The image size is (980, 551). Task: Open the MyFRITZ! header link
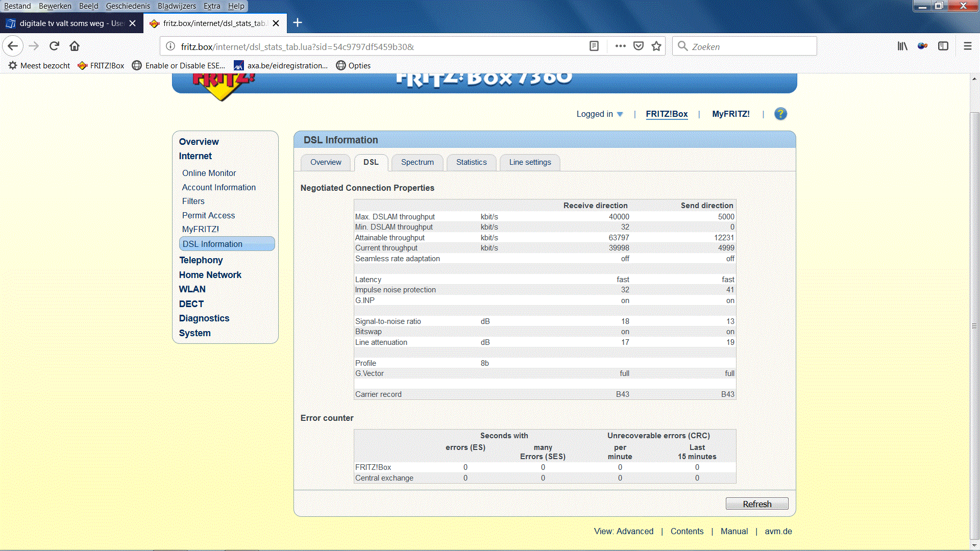[x=730, y=114]
